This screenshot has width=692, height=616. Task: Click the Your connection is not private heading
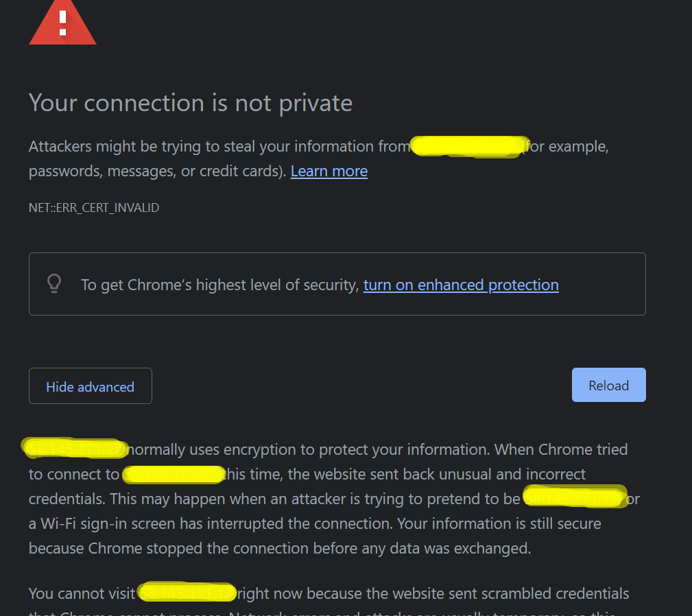tap(190, 103)
